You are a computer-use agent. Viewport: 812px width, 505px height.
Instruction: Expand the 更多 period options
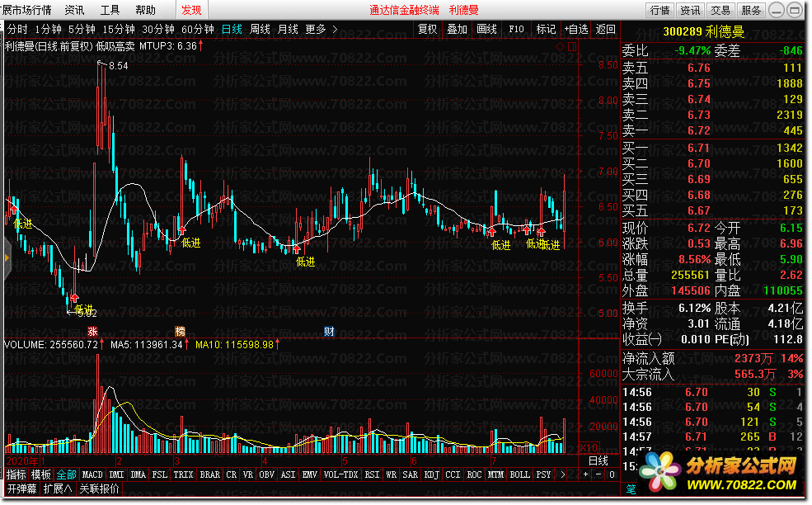[x=321, y=30]
